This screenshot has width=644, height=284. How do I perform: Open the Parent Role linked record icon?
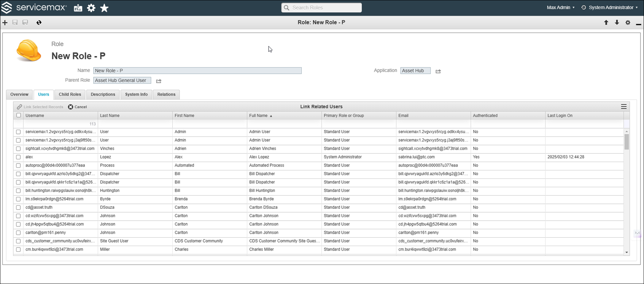point(159,81)
